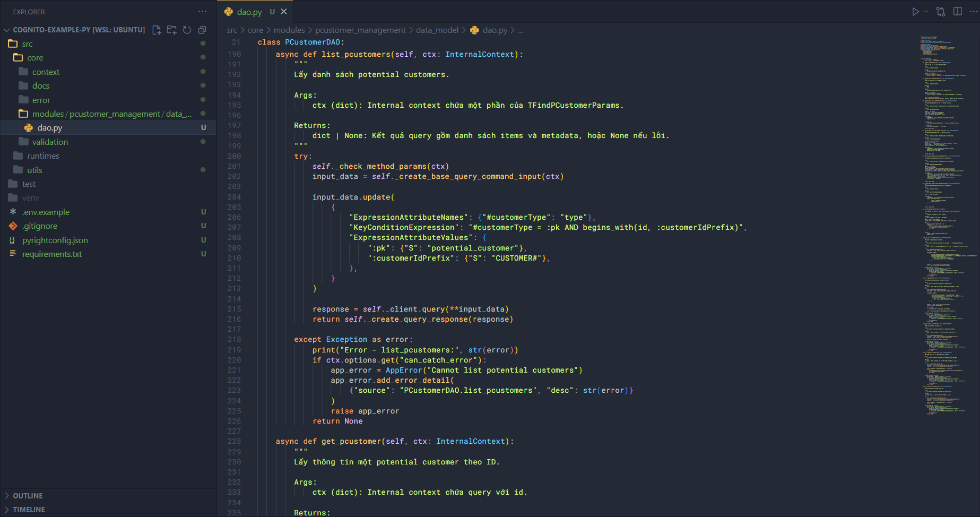Click data_model in the breadcrumb path
This screenshot has width=980, height=517.
pos(437,30)
